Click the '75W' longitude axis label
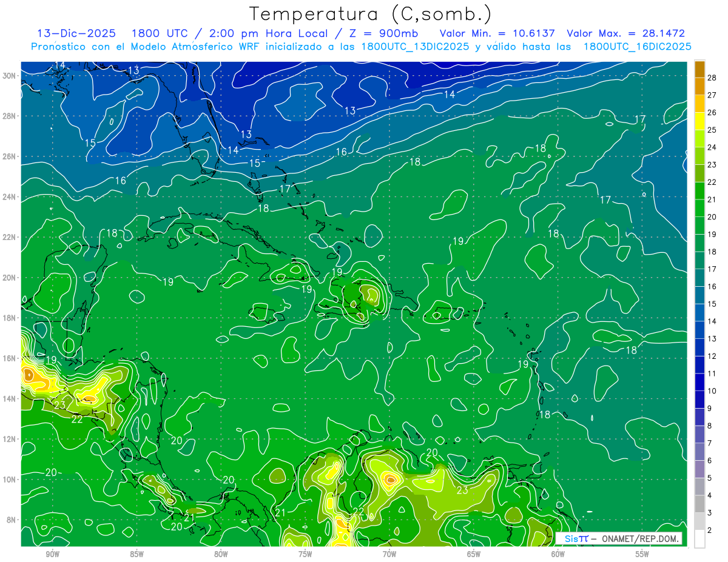The height and width of the screenshot is (562, 728). pyautogui.click(x=305, y=554)
